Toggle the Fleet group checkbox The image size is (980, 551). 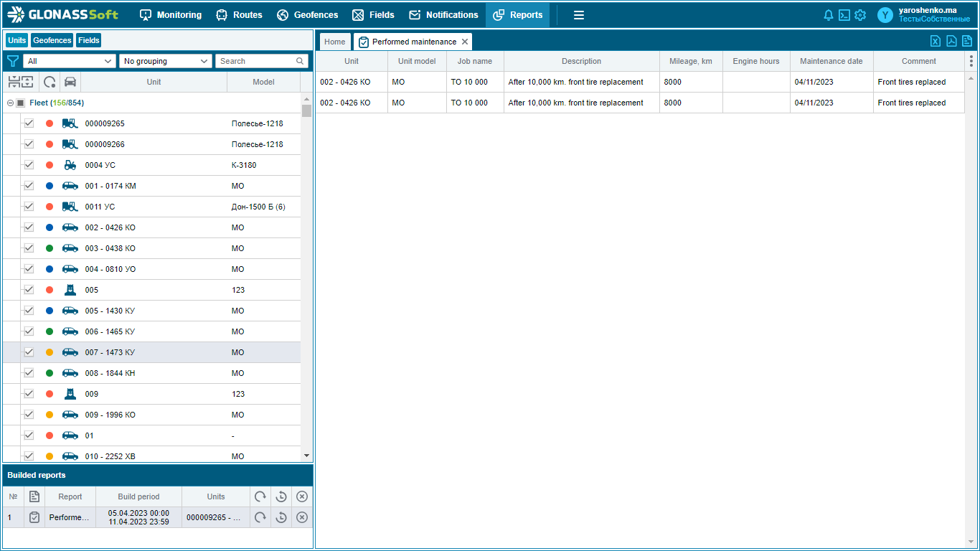[21, 103]
